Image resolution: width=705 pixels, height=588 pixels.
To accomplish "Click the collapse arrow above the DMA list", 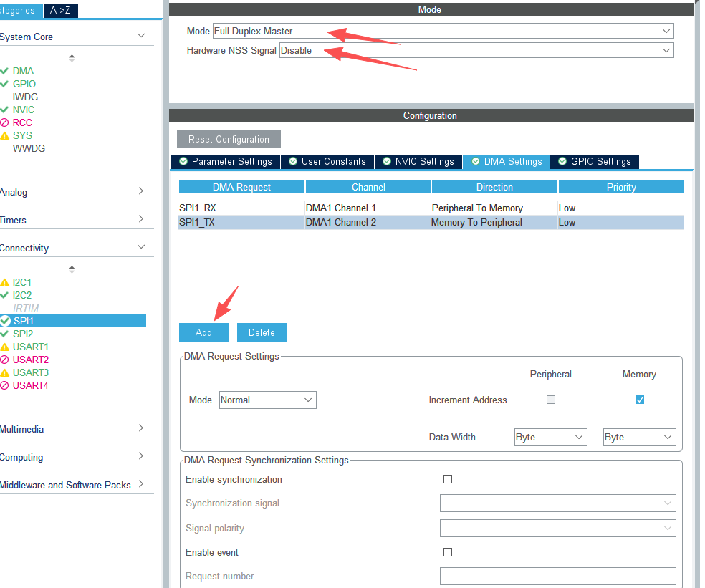I will [72, 58].
